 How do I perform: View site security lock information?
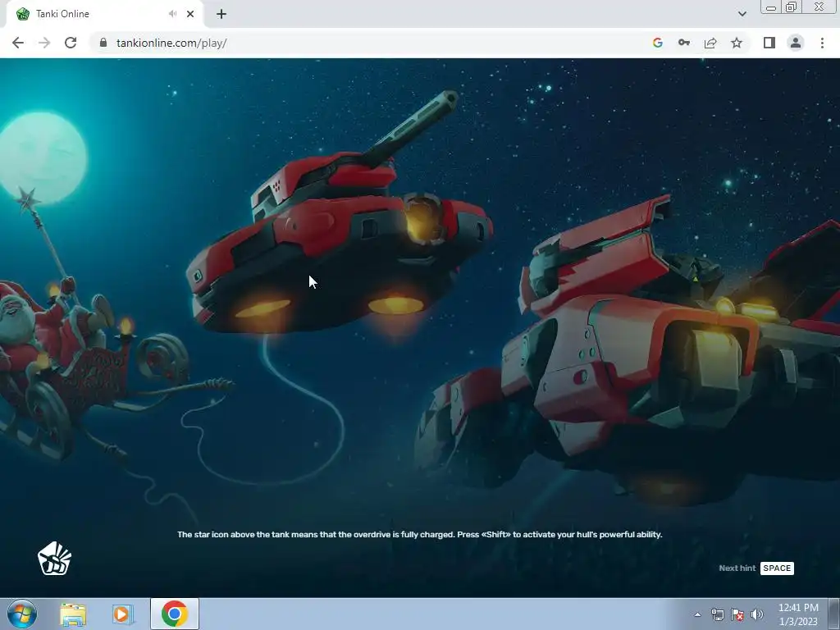(103, 43)
